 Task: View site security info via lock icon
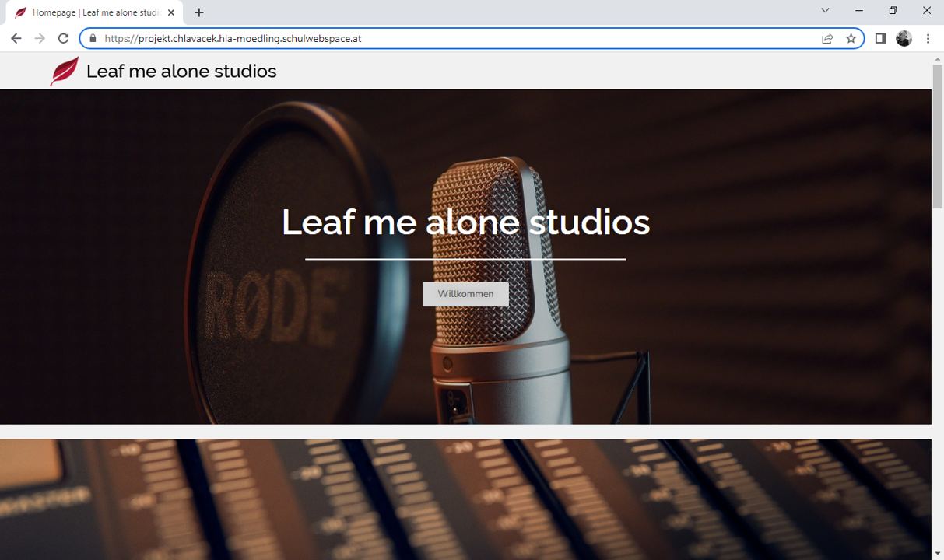93,38
